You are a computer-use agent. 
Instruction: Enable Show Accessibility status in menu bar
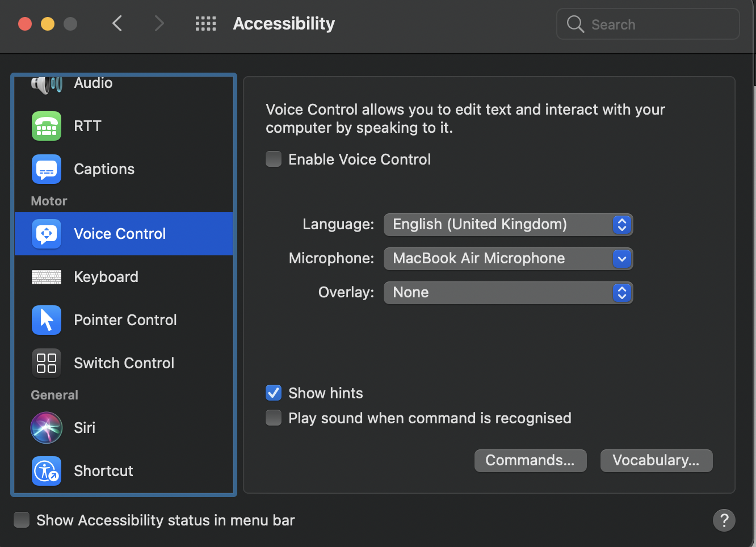click(x=22, y=520)
